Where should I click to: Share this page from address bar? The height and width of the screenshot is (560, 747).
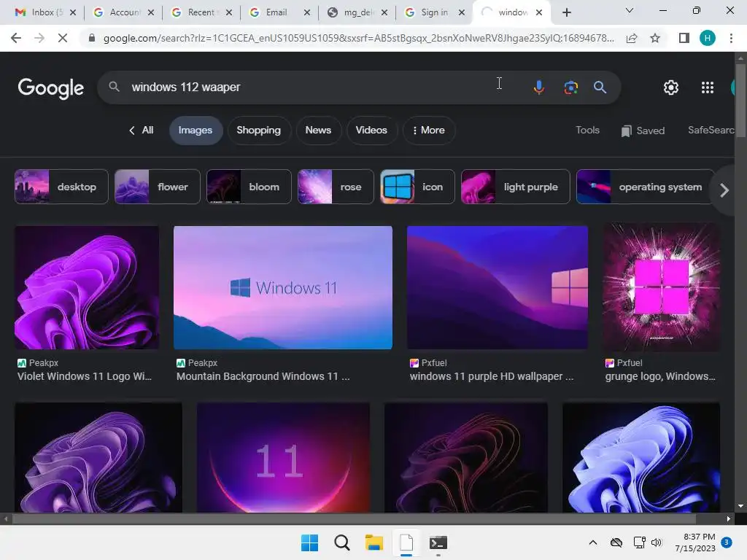coord(632,38)
